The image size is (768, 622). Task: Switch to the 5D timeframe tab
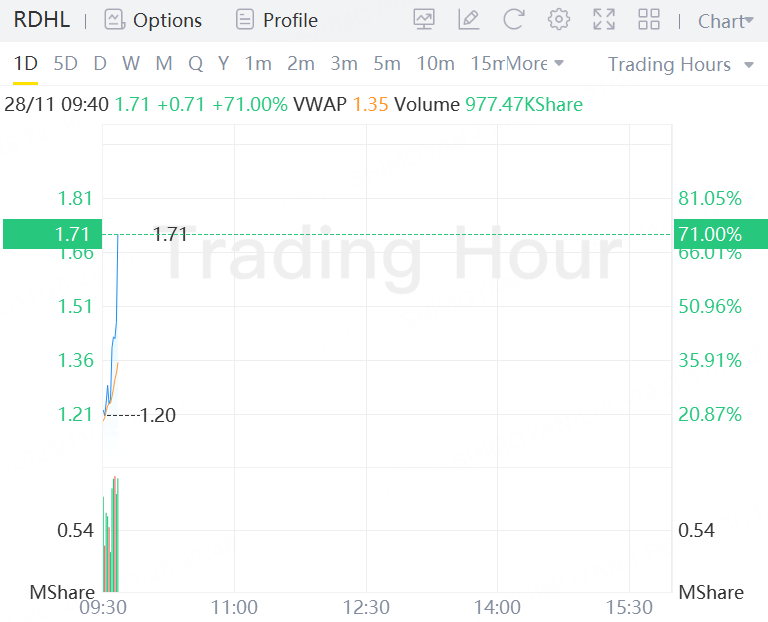point(65,64)
